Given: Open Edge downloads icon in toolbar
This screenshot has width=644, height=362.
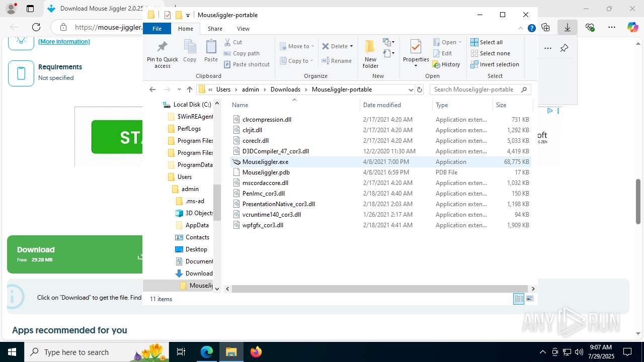Looking at the screenshot, I should 567,27.
